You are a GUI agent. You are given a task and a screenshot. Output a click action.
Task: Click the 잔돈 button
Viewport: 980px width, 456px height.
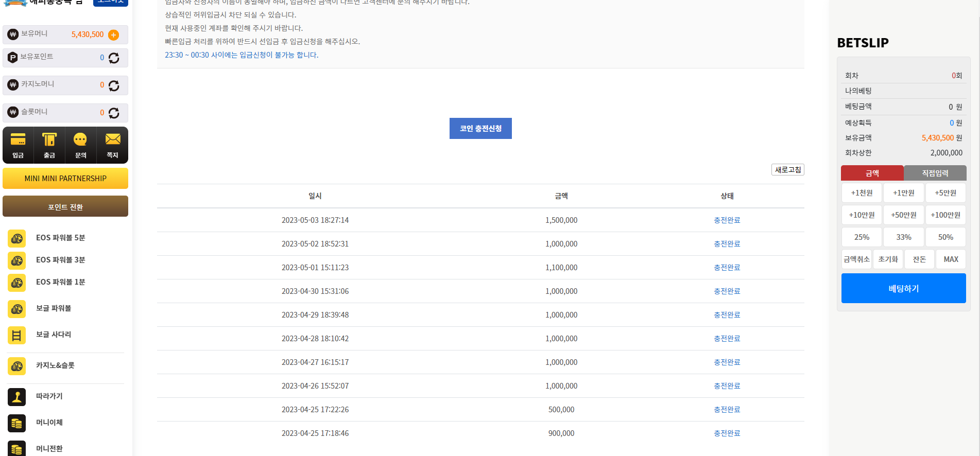point(920,259)
